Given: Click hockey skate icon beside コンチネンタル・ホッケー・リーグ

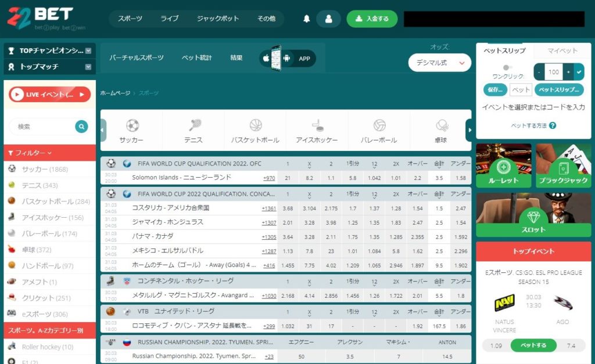Looking at the screenshot, I should point(110,281).
